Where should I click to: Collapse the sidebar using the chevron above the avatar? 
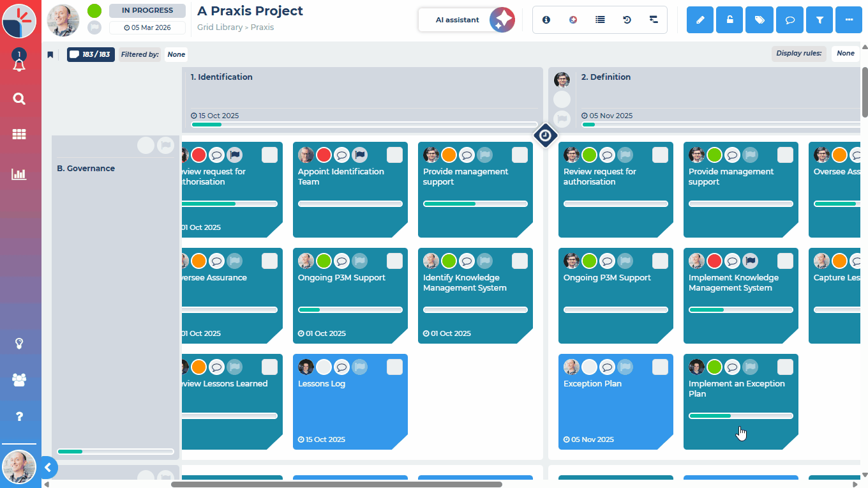click(x=49, y=468)
